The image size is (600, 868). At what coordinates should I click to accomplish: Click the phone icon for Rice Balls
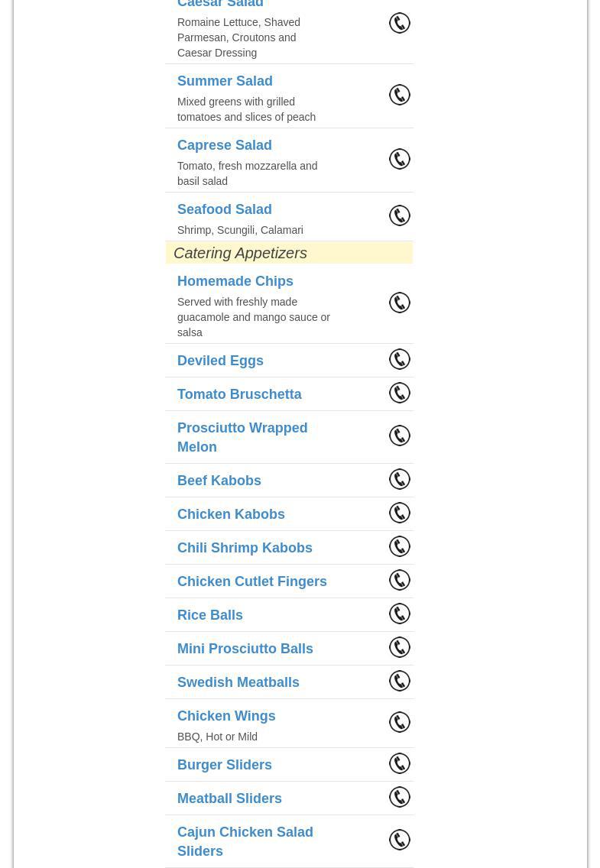click(400, 614)
